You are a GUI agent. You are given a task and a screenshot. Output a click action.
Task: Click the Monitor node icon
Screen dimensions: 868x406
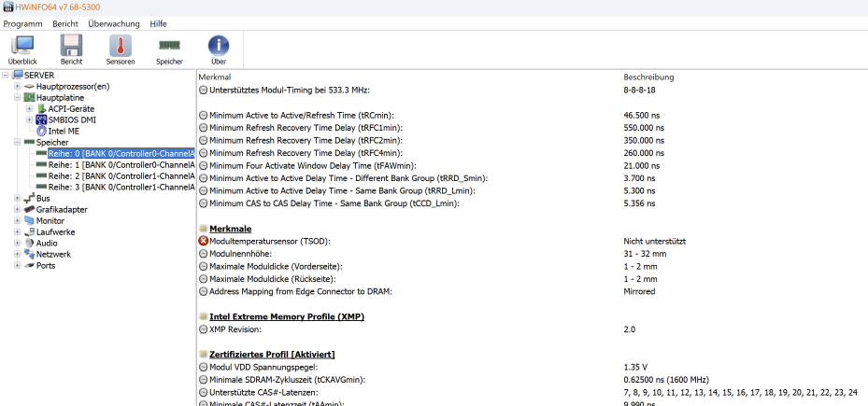(x=30, y=220)
